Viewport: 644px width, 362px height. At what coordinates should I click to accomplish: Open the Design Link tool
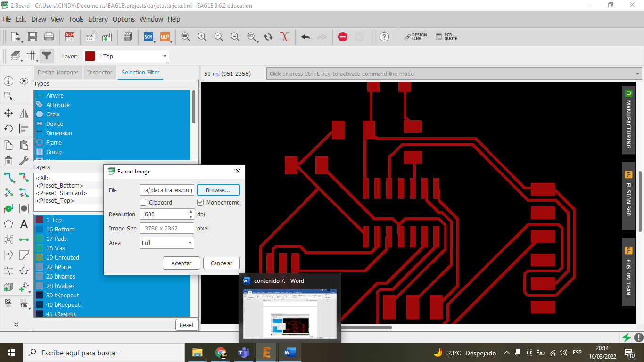point(416,37)
